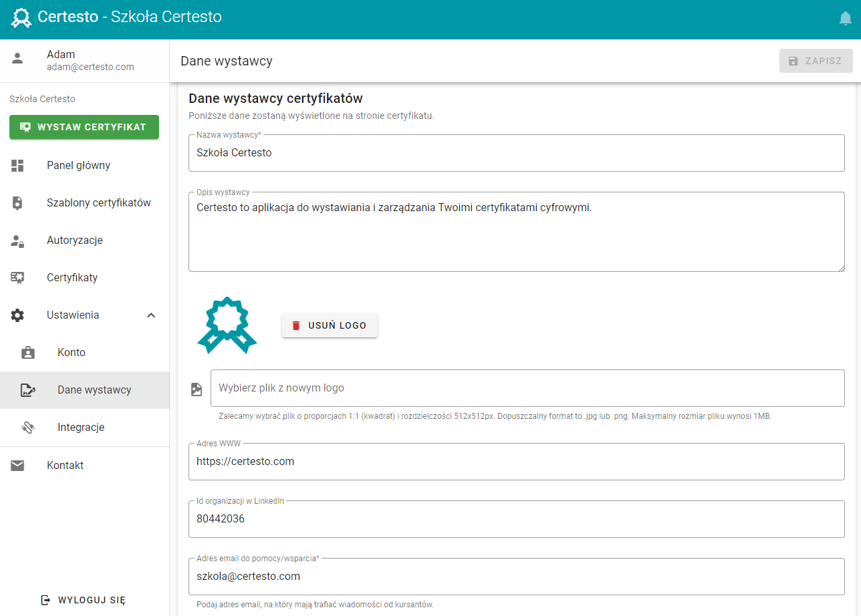Navigate to Certyfikaty
861x616 pixels.
[x=84, y=278]
